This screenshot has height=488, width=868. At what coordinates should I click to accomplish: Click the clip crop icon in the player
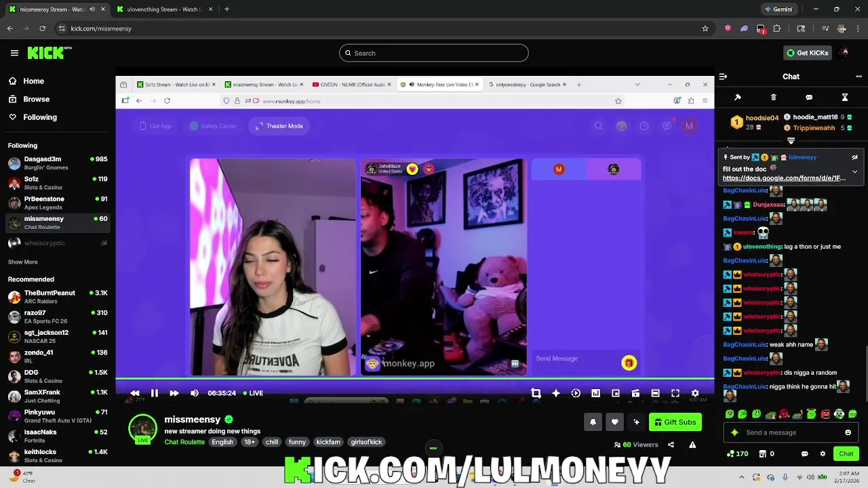[536, 393]
